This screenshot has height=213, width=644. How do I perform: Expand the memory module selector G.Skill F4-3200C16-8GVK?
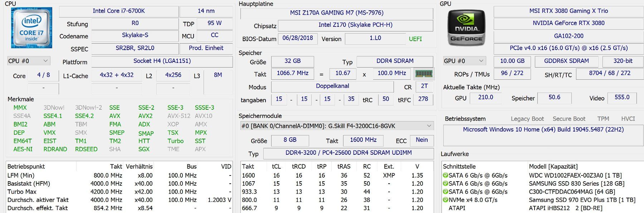337,126
